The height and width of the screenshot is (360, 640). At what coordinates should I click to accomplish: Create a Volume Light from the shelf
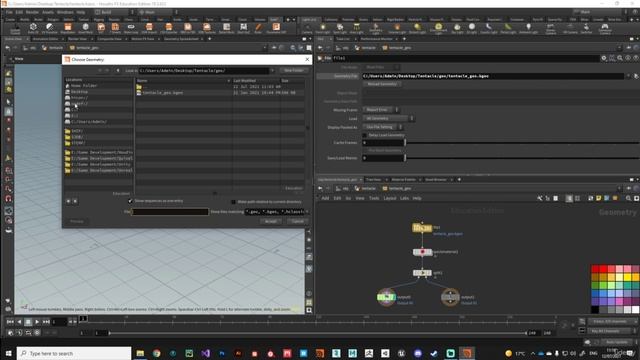click(397, 28)
